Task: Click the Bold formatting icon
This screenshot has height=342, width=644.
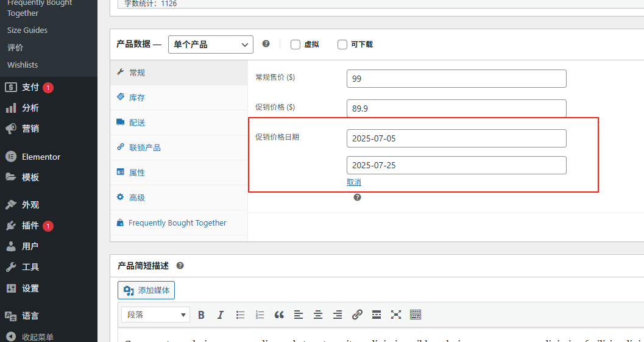Action: [201, 315]
